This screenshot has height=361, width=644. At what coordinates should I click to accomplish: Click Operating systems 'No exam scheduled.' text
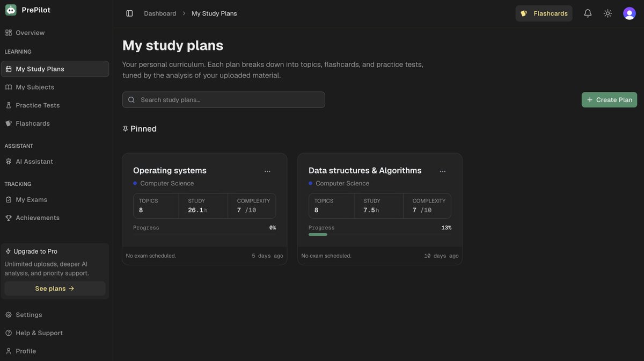click(x=151, y=256)
